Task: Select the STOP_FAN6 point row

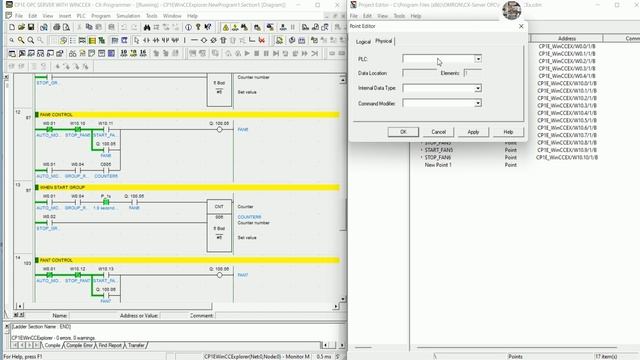Action: tap(438, 158)
